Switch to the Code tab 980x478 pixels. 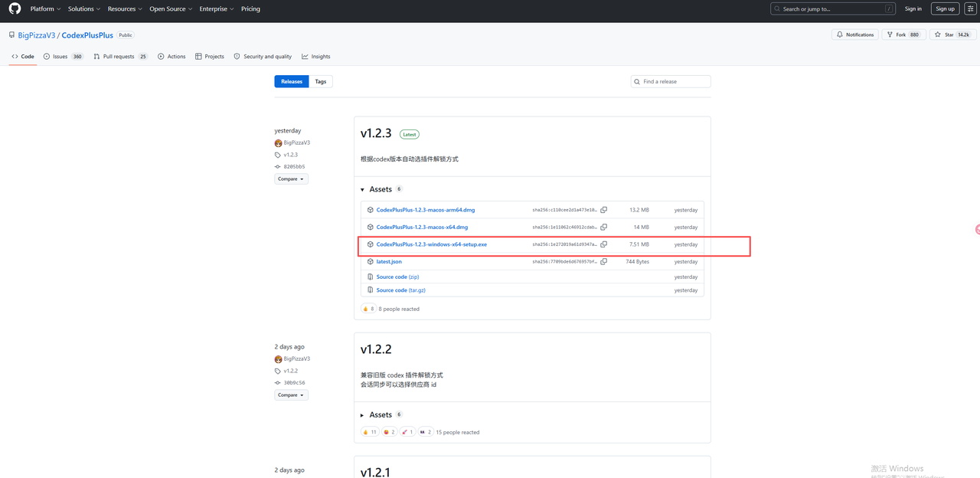[23, 57]
